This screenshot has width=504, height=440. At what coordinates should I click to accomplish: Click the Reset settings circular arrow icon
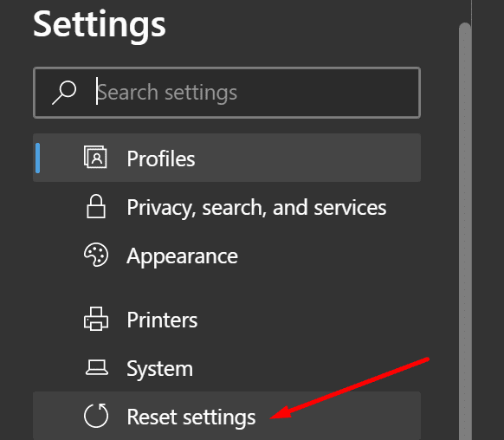(x=96, y=415)
